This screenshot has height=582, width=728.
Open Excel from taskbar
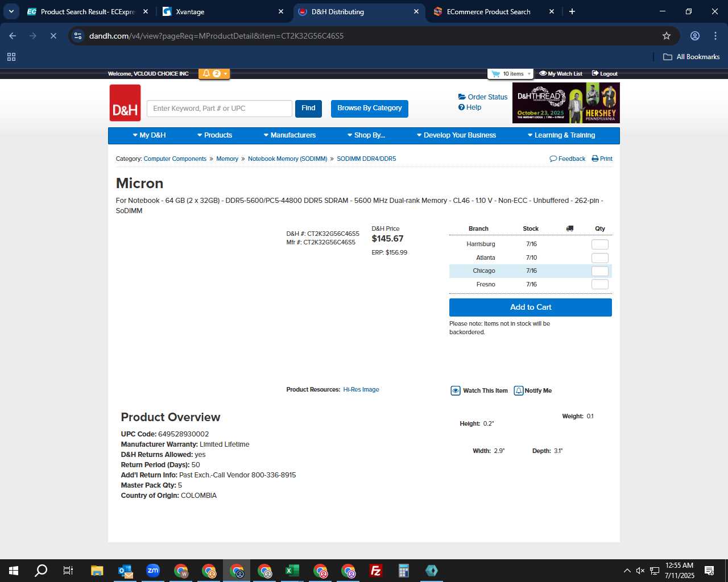point(292,571)
